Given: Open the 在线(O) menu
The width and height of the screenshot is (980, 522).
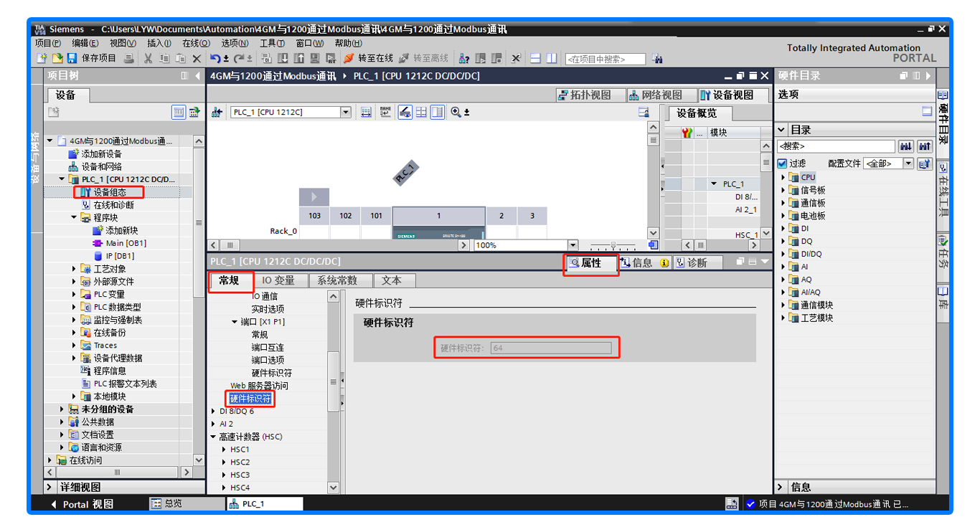Looking at the screenshot, I should 196,43.
